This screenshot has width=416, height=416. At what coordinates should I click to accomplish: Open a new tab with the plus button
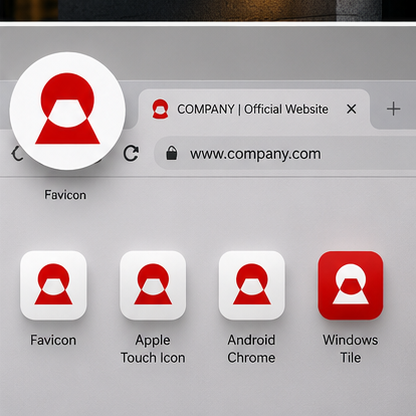(x=393, y=109)
